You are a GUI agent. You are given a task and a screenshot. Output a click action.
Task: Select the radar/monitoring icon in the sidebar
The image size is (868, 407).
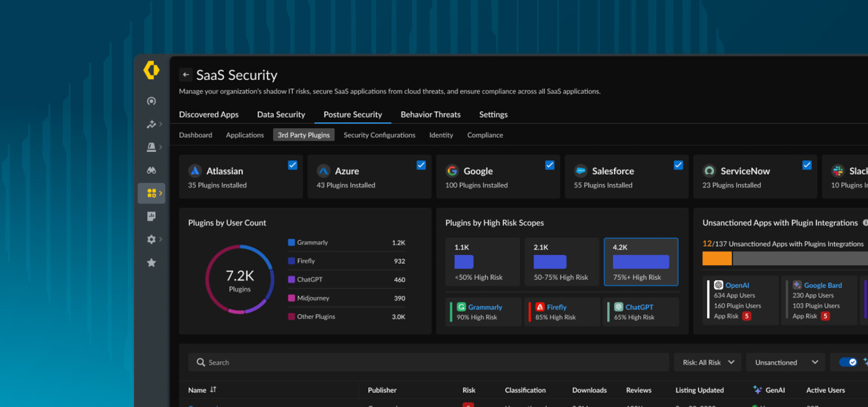[151, 101]
